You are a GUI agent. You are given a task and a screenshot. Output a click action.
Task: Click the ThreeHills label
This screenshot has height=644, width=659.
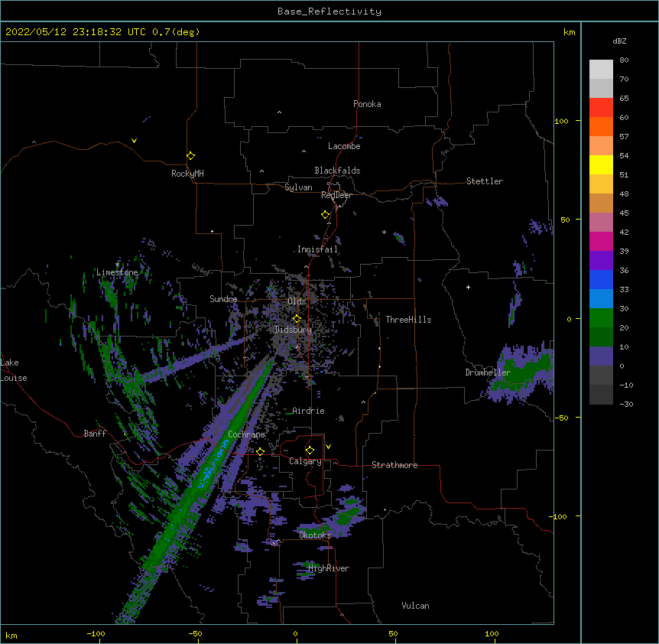408,320
